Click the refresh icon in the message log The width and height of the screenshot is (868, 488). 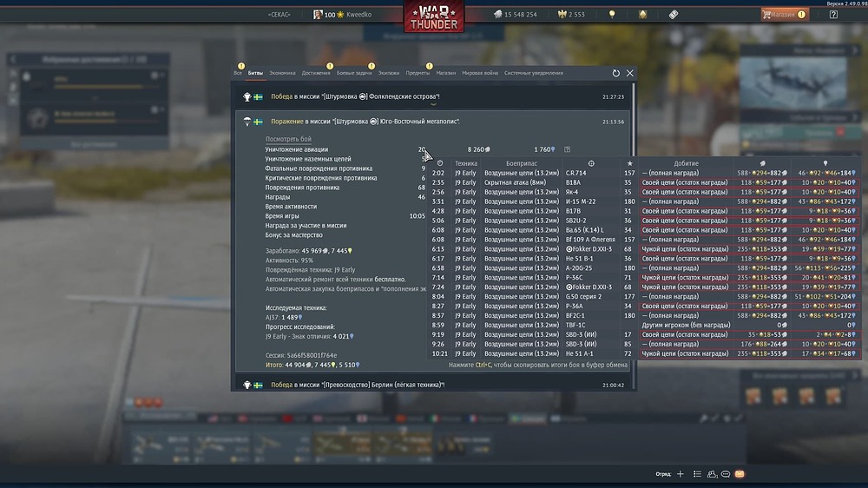tap(616, 74)
